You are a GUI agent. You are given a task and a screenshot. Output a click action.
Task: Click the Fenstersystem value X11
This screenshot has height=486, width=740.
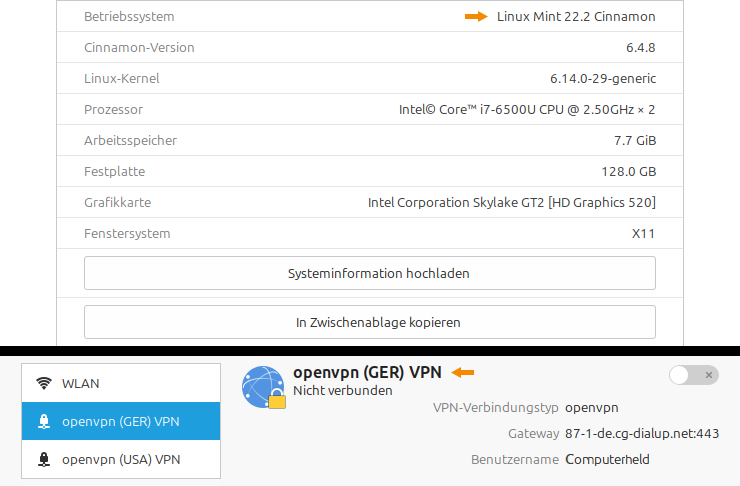pyautogui.click(x=643, y=233)
